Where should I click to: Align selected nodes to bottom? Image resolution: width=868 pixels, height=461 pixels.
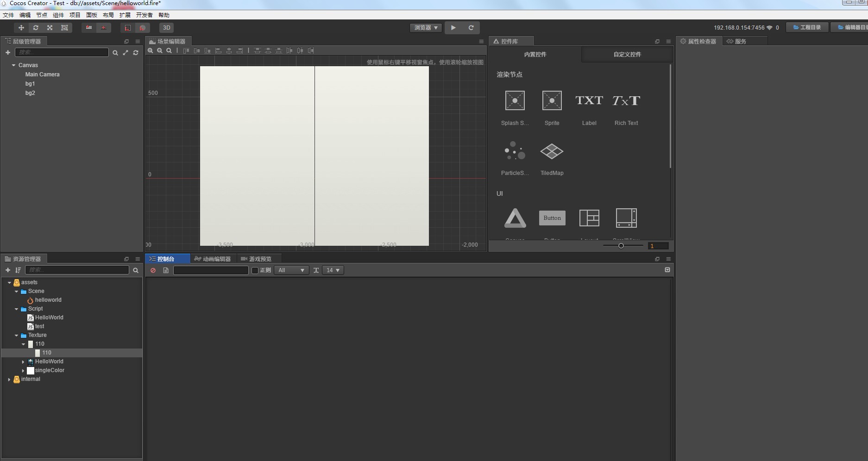point(208,50)
